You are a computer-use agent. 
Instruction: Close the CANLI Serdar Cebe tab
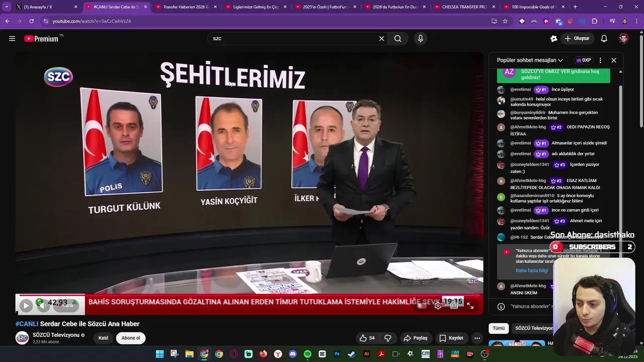146,7
